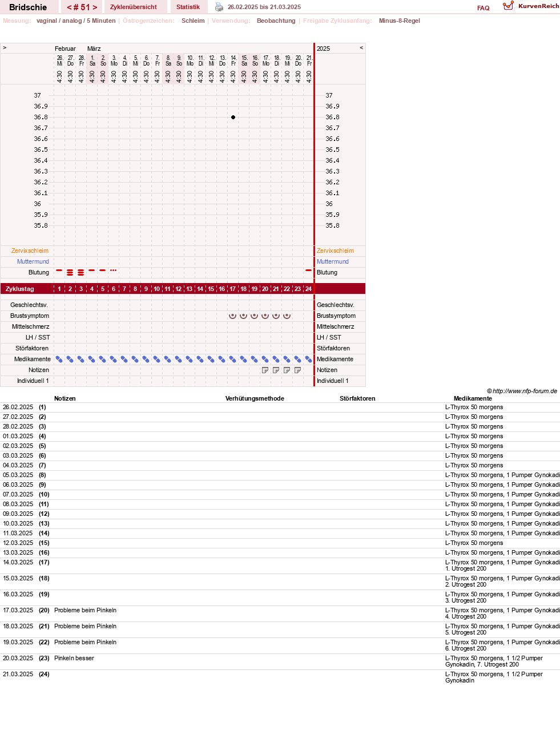This screenshot has width=560, height=747.
Task: Open the Zyklenübersicht tab
Action: coord(134,7)
